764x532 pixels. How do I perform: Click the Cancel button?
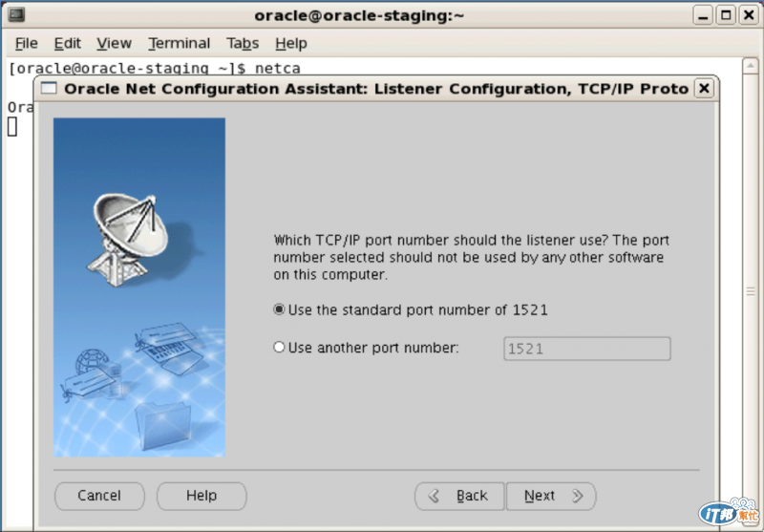tap(99, 496)
